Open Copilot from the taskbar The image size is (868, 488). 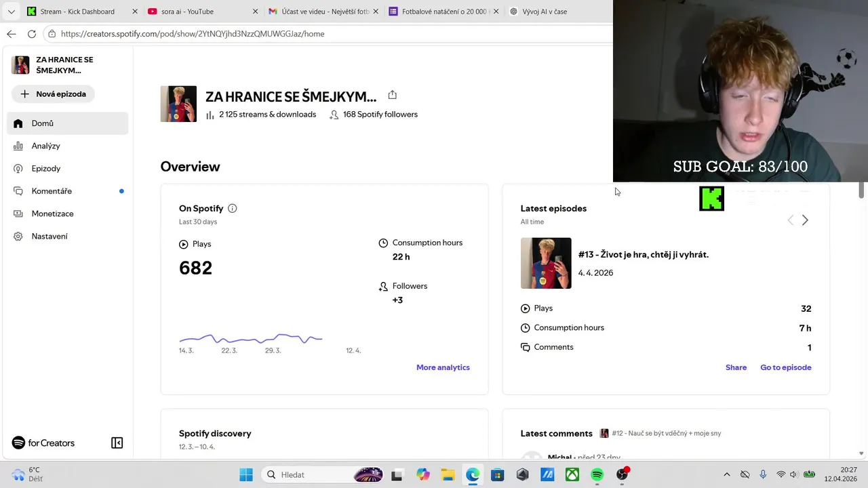pyautogui.click(x=423, y=474)
